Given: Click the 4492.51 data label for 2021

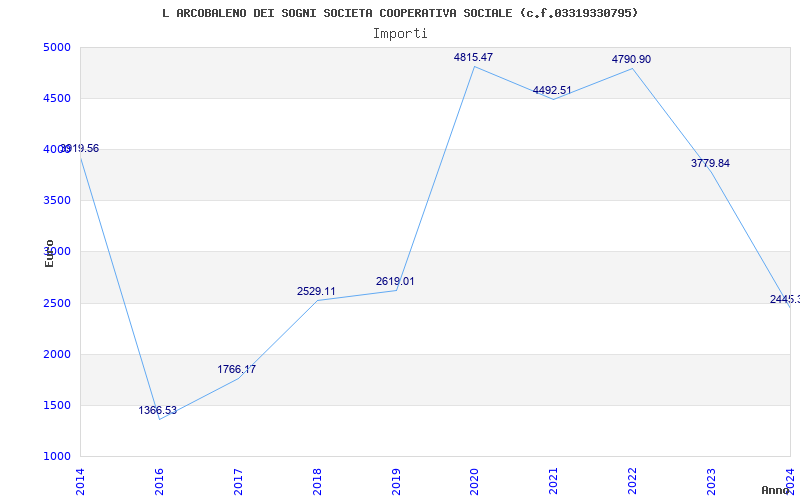Looking at the screenshot, I should click(x=552, y=90).
